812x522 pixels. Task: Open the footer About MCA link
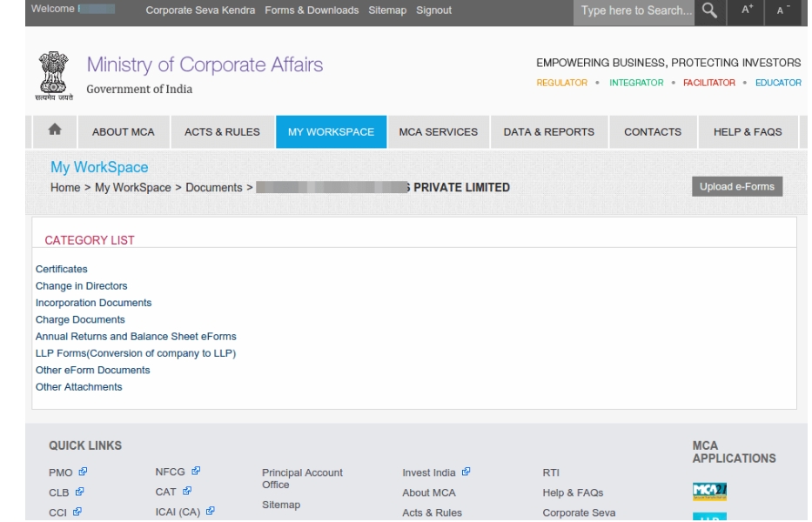click(x=429, y=492)
